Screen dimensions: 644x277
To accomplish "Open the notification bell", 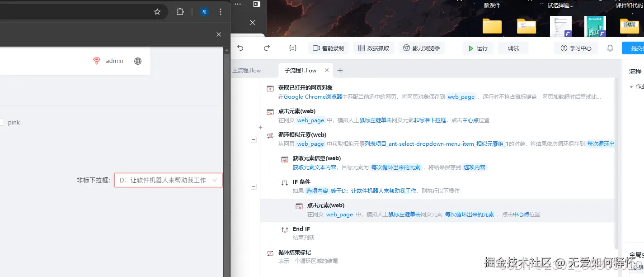I will (610, 48).
